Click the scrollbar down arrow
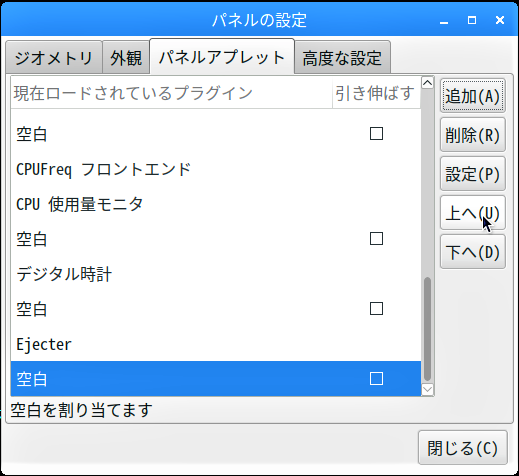 pyautogui.click(x=427, y=389)
